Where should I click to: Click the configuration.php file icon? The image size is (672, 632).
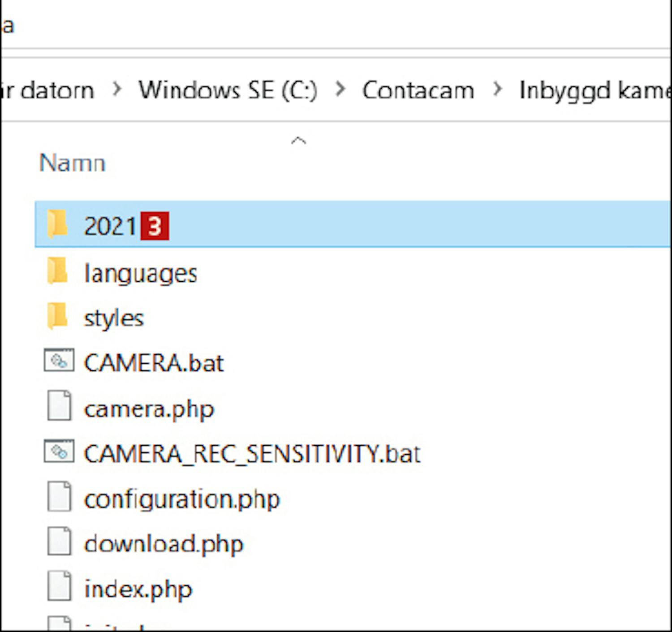pos(59,496)
